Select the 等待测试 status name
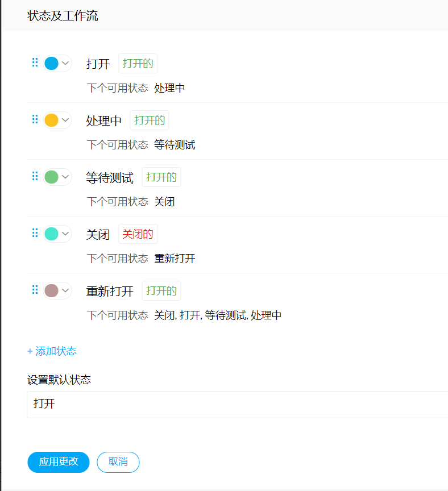 pyautogui.click(x=110, y=178)
